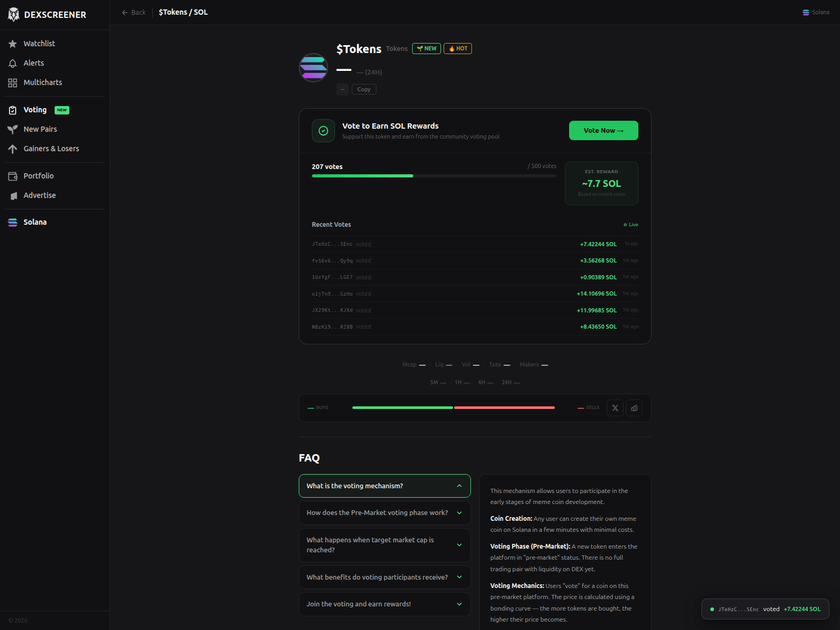Screen dimensions: 840x630
Task: Click the 207 votes progress bar
Action: click(434, 176)
